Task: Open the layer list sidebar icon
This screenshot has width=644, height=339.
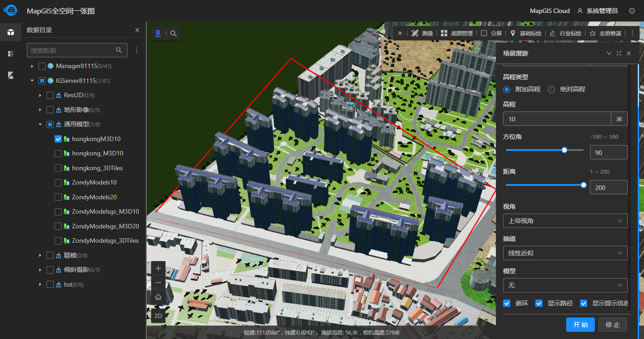Action: [x=10, y=54]
